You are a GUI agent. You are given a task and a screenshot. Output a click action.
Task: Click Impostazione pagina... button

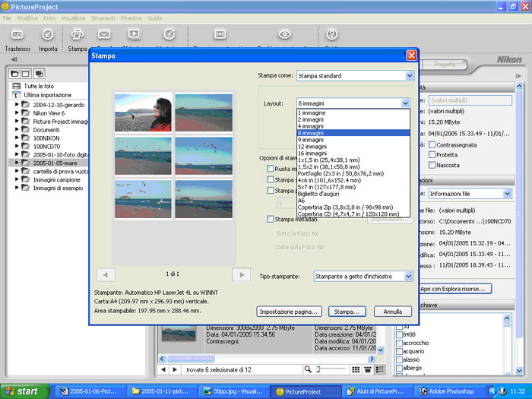pos(289,312)
